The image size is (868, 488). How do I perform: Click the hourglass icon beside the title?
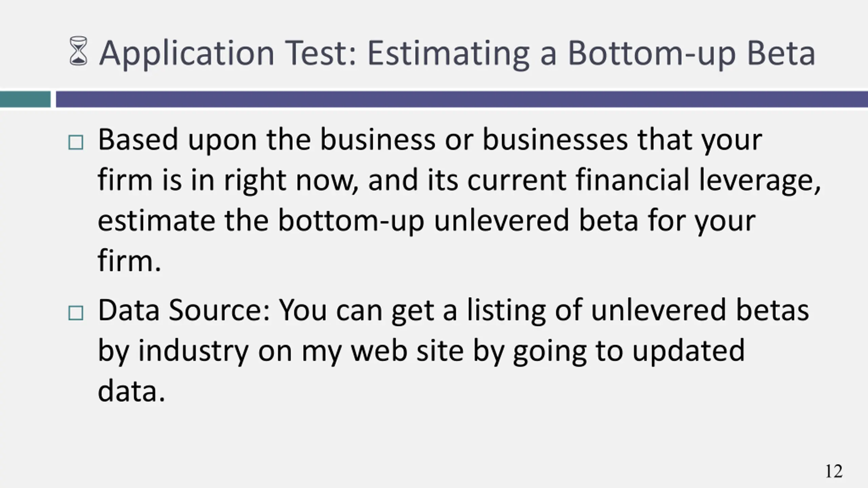click(78, 51)
